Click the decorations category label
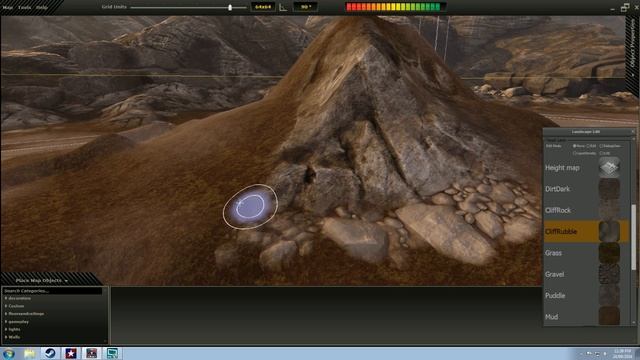 coord(20,298)
